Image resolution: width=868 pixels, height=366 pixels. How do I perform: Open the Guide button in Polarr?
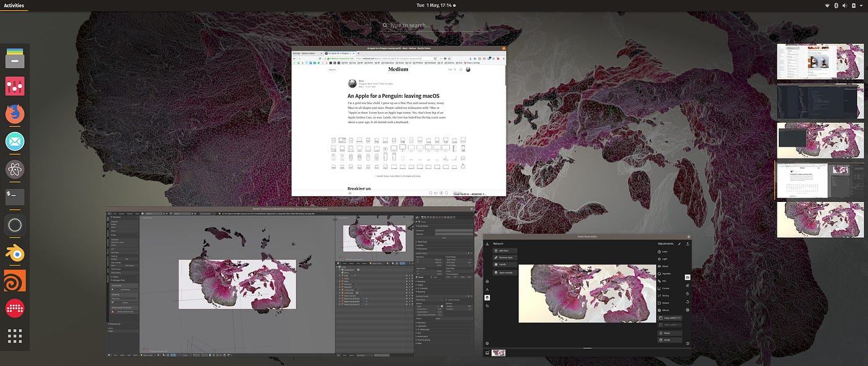coord(670,340)
